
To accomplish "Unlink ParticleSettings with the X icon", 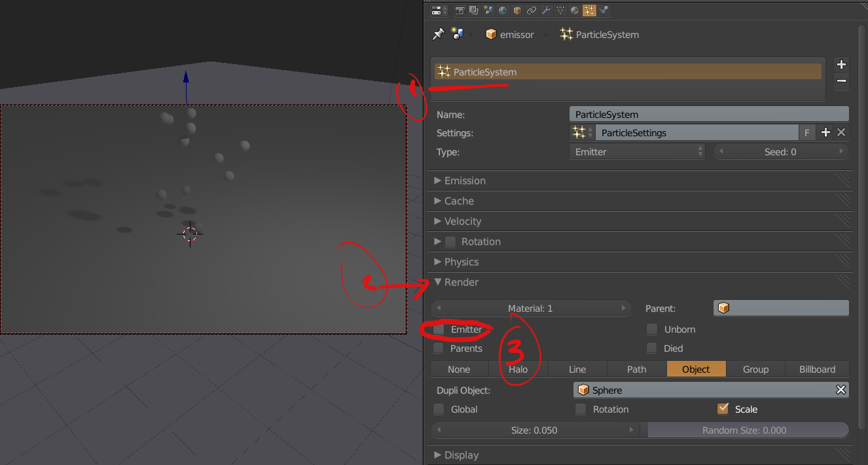I will (x=841, y=132).
